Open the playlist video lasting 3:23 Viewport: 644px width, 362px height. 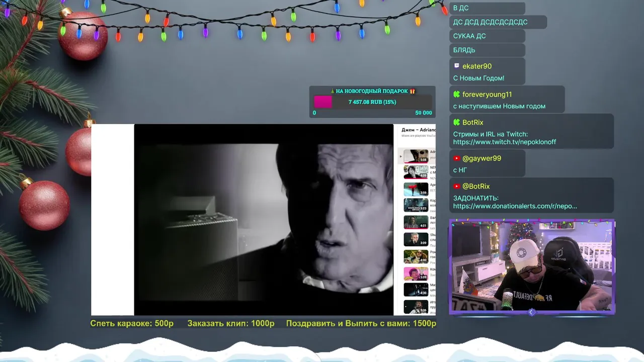point(416,205)
